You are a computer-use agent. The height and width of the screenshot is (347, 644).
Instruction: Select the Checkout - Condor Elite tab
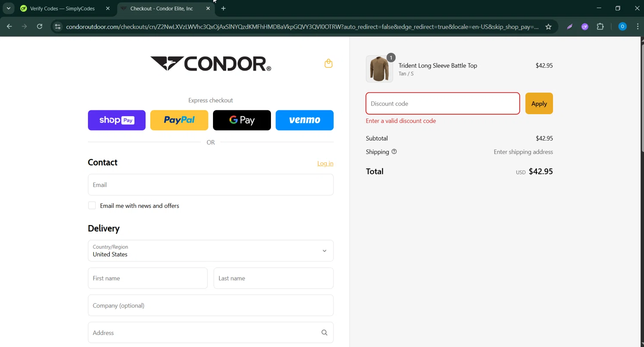click(161, 9)
